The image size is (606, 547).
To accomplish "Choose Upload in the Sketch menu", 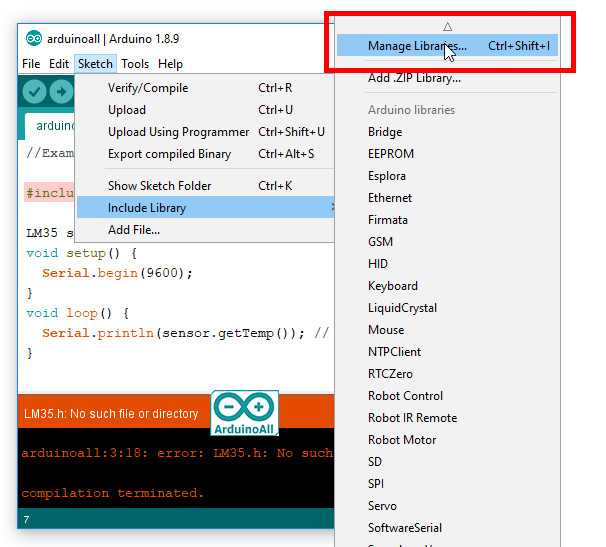I will (x=205, y=110).
